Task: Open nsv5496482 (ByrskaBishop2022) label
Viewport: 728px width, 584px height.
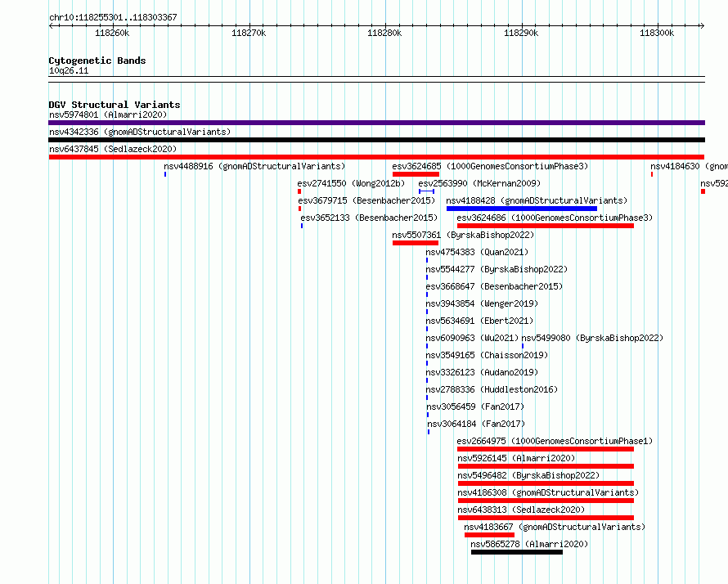Action: [x=528, y=475]
